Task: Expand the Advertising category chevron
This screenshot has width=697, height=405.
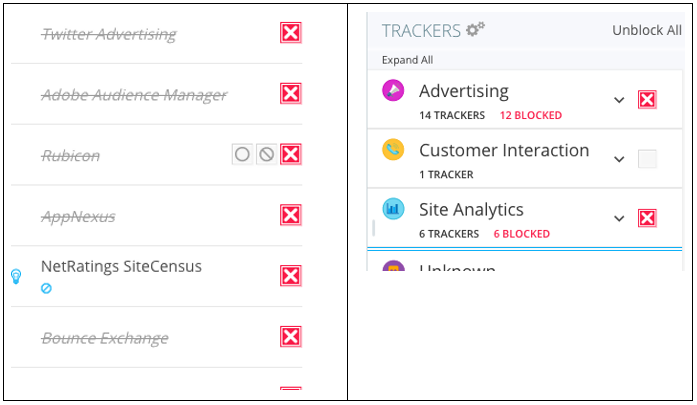Action: click(x=619, y=100)
